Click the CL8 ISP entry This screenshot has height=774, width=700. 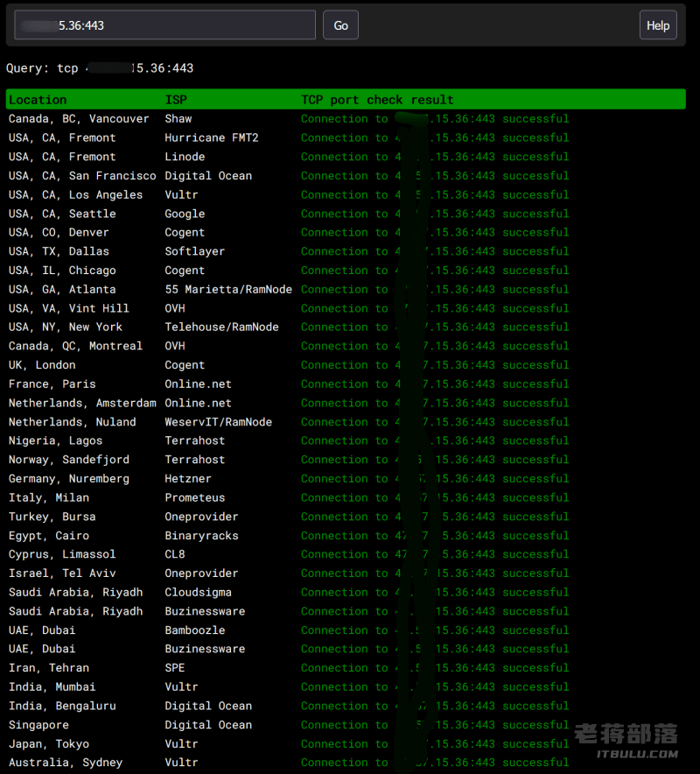click(175, 554)
